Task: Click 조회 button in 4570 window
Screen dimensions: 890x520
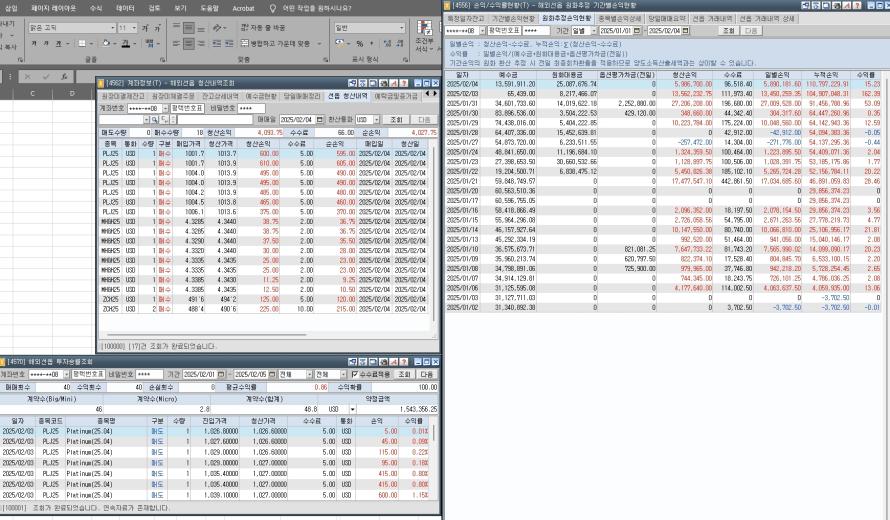Action: click(404, 375)
